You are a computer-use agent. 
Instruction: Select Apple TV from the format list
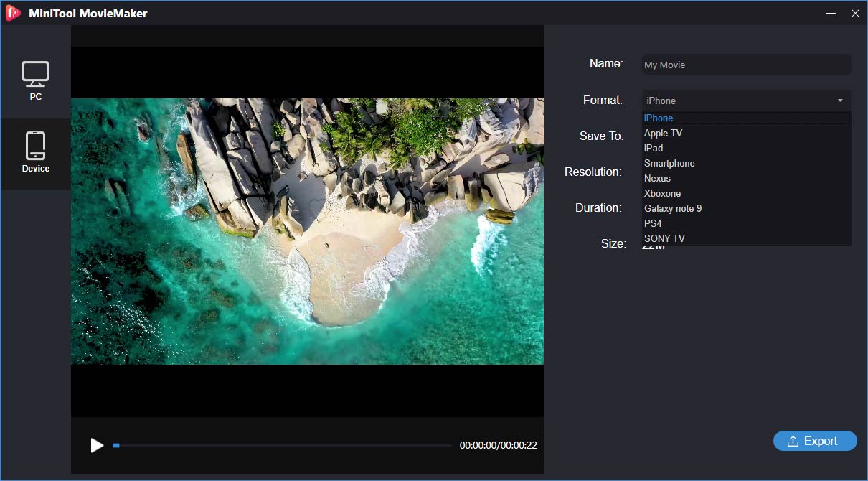click(x=746, y=133)
